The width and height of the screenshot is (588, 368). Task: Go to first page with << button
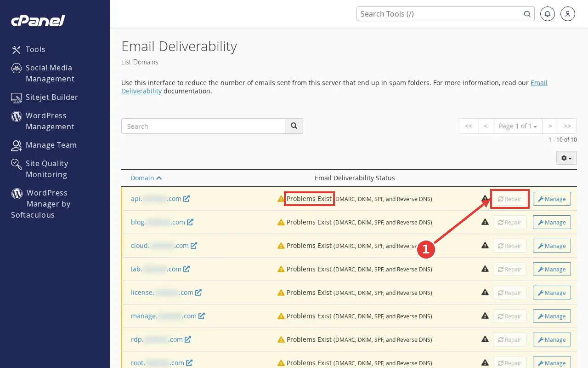(x=468, y=126)
